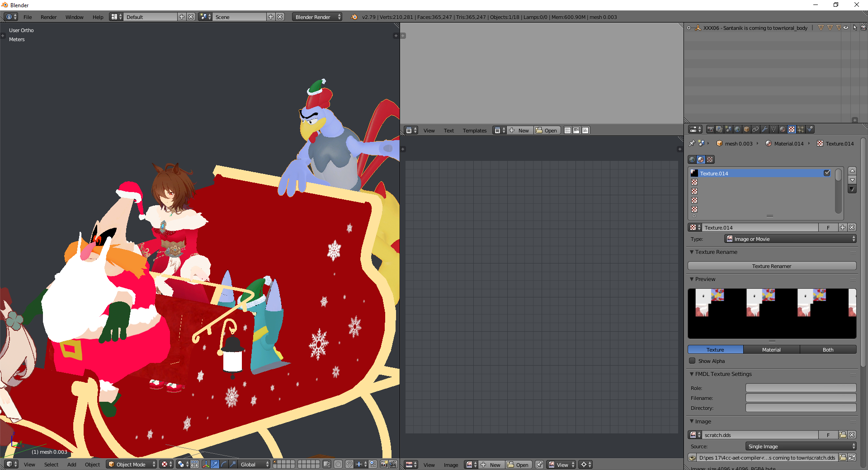Click the Texture.014 name field

(x=760, y=227)
